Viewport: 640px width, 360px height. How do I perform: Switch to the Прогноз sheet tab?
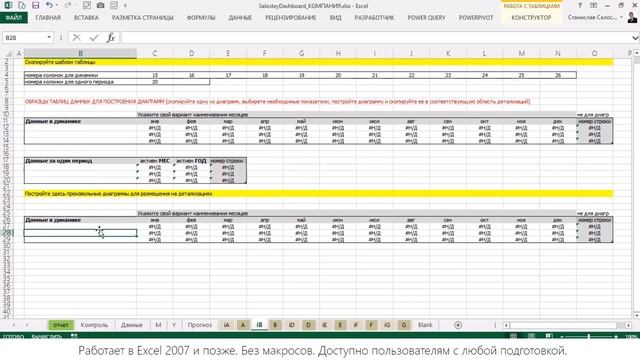click(200, 325)
